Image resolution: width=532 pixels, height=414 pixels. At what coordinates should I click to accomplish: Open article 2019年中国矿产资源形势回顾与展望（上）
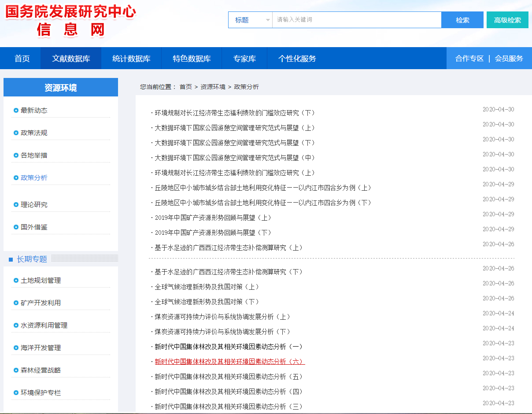213,218
